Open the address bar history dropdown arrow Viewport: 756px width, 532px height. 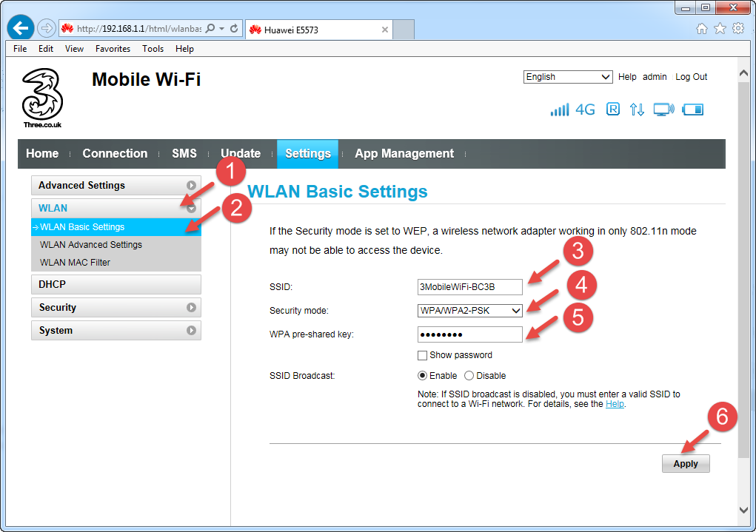coord(222,28)
